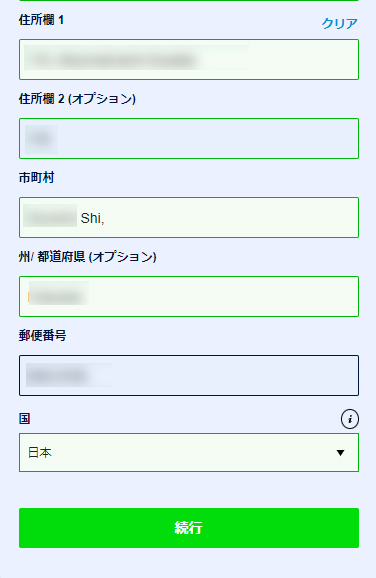Click the 国 label text
The image size is (376, 578).
pos(24,419)
